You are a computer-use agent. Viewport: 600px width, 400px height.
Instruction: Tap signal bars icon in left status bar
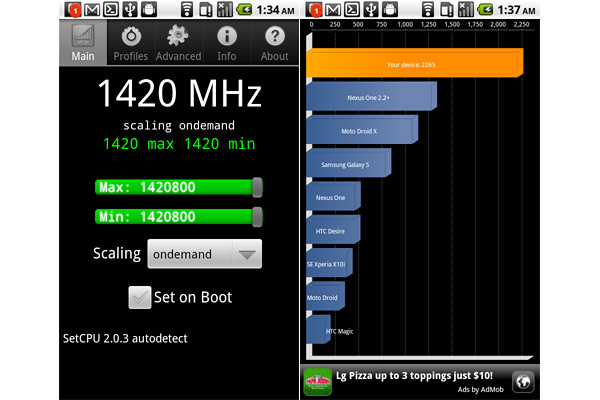pyautogui.click(x=225, y=10)
